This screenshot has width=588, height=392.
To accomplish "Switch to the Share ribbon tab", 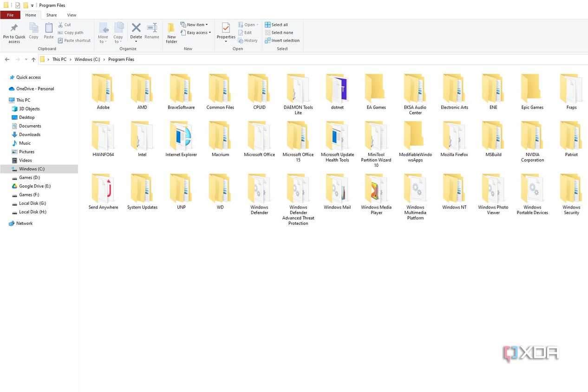I will pos(52,15).
